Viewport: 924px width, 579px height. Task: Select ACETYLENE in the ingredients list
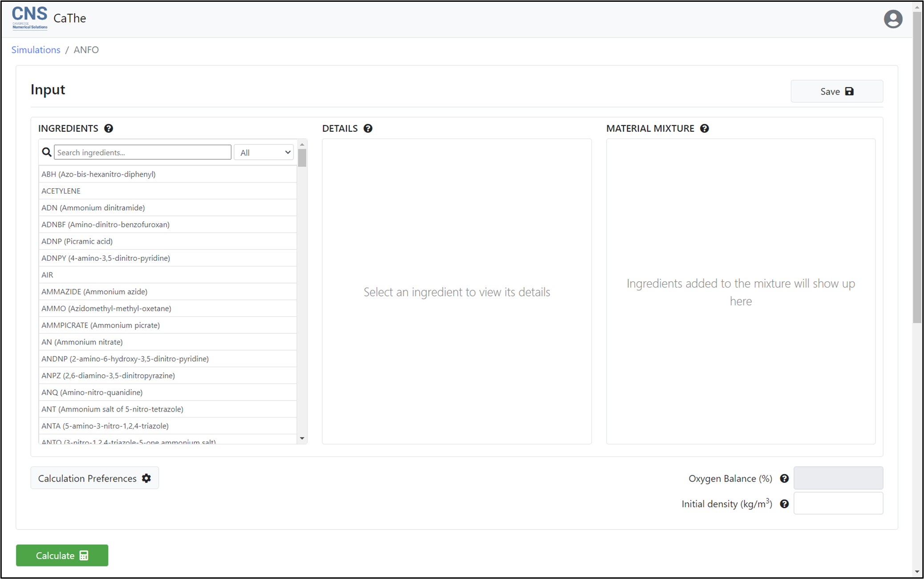[61, 191]
